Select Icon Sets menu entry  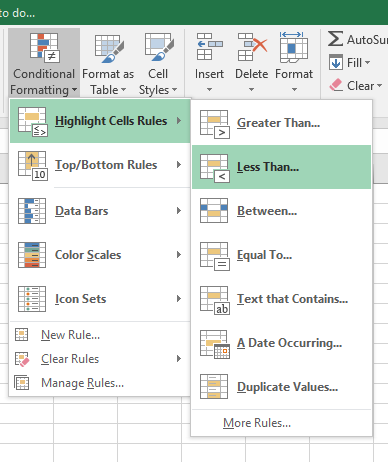coord(100,299)
